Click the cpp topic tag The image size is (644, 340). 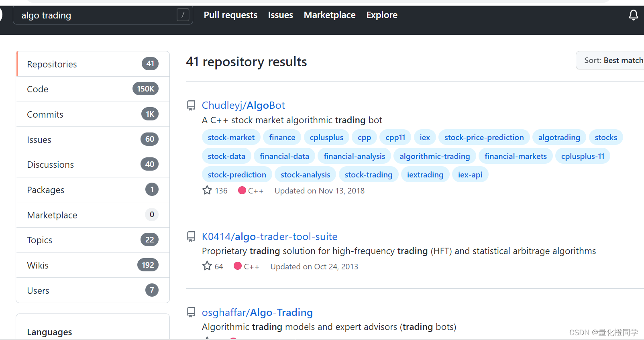coord(364,137)
